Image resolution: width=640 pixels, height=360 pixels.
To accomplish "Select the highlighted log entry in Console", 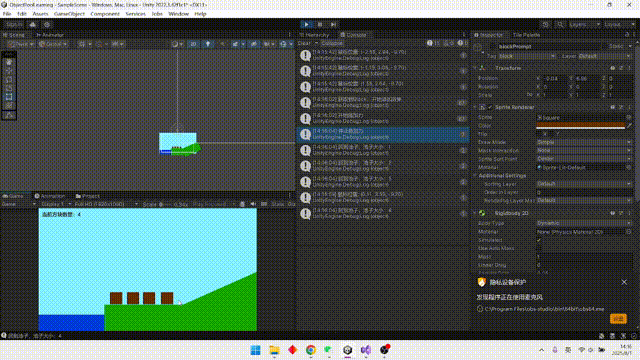I will (383, 134).
